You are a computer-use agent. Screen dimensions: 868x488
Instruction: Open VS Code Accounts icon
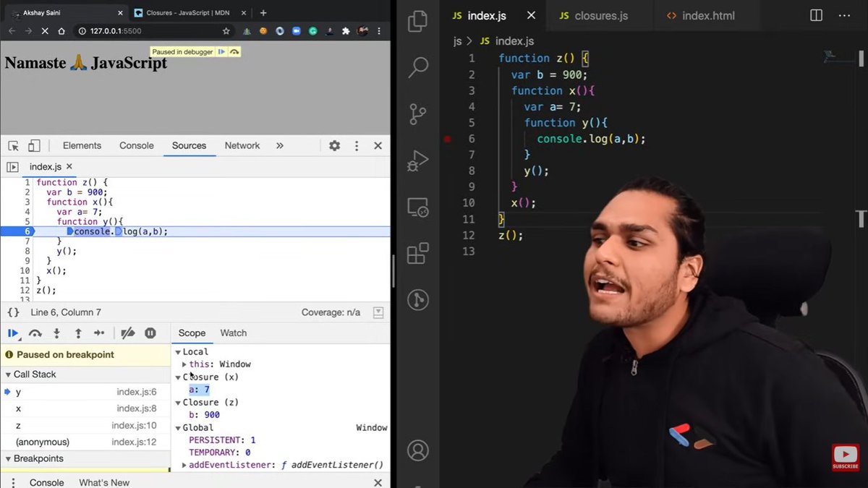point(417,450)
